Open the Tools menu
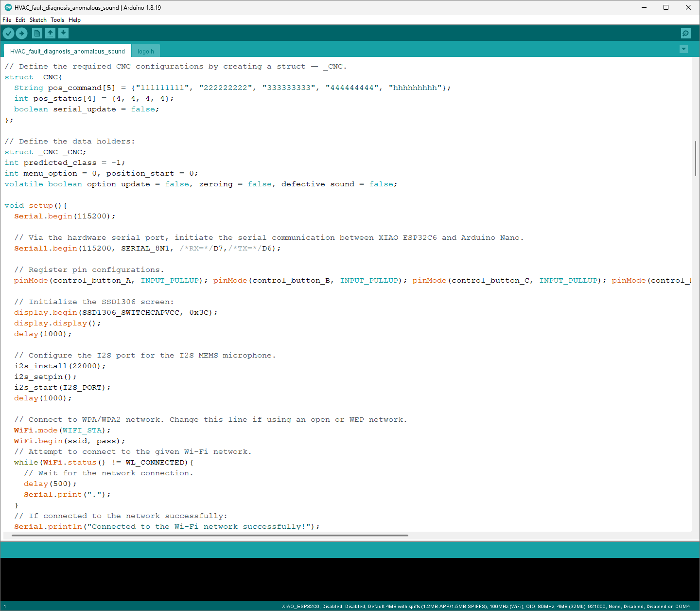Image resolution: width=700 pixels, height=611 pixels. (x=57, y=20)
